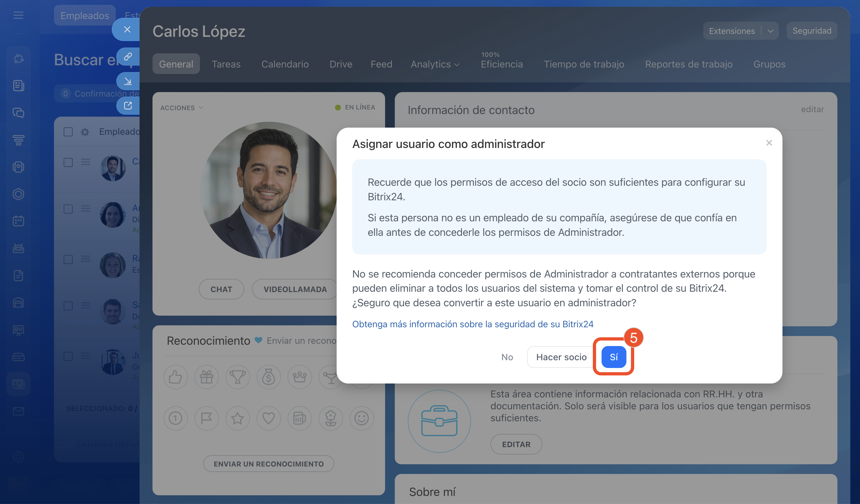Screen dimensions: 860x504
Task: Click the open in new window icon
Action: click(128, 106)
